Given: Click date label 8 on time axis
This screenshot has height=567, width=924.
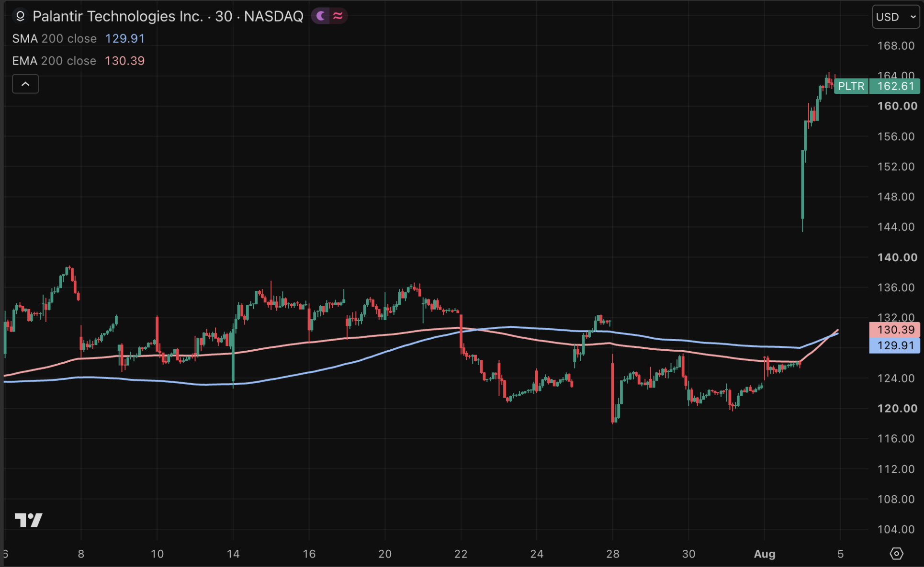Looking at the screenshot, I should coord(81,554).
